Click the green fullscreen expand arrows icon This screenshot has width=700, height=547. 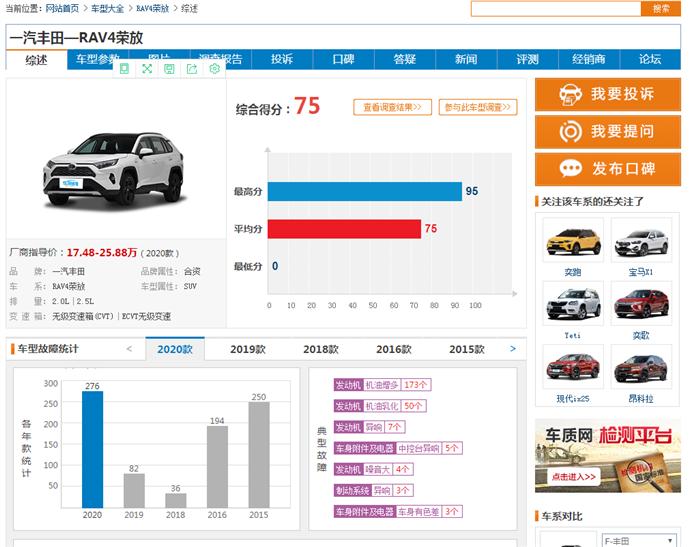[147, 69]
